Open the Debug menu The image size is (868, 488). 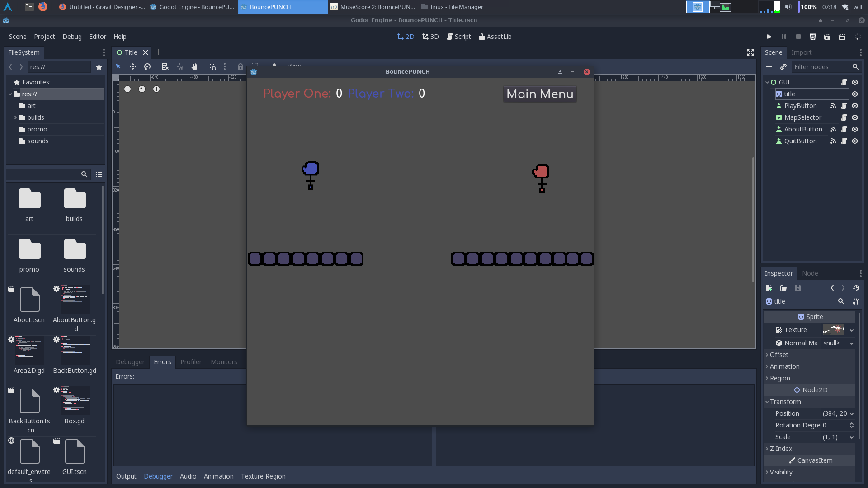(72, 37)
